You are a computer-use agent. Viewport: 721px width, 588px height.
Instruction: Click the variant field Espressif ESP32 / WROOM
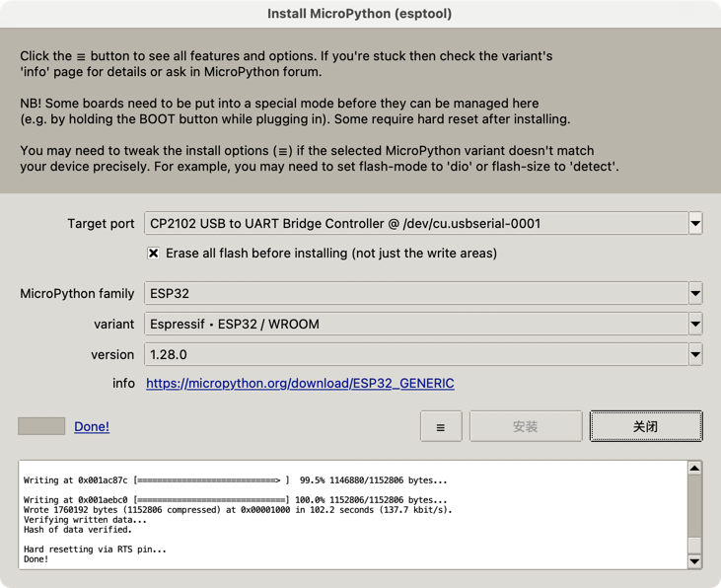point(416,324)
